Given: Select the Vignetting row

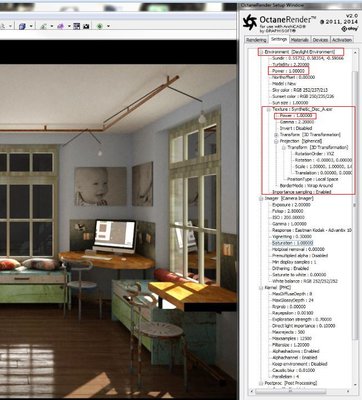Looking at the screenshot, I should tap(292, 236).
